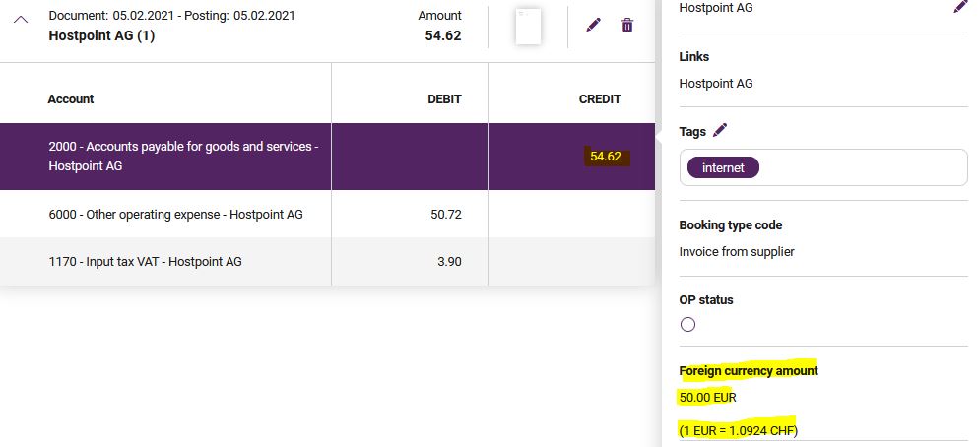Edit the Hostpoint AG booking with the pencil
The width and height of the screenshot is (980, 447).
tap(593, 25)
